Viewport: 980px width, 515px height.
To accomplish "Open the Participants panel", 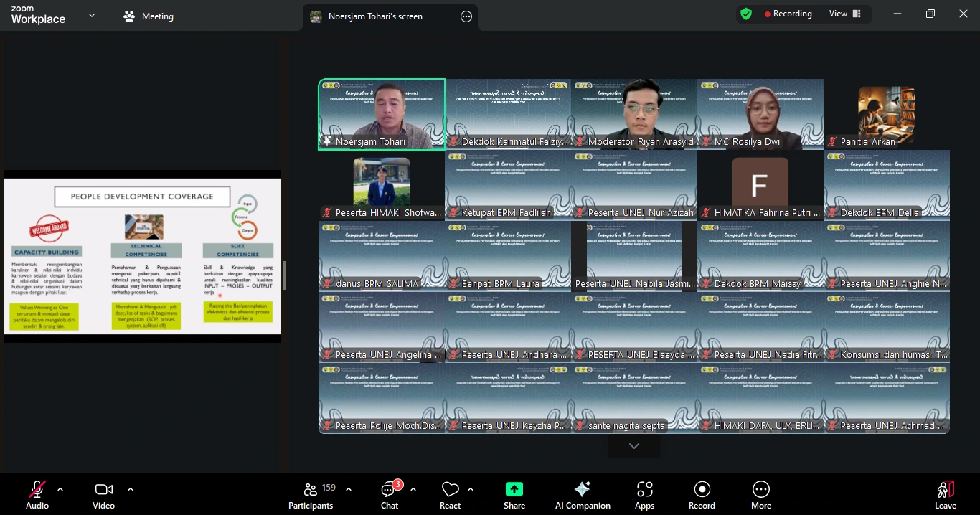I will tap(311, 490).
